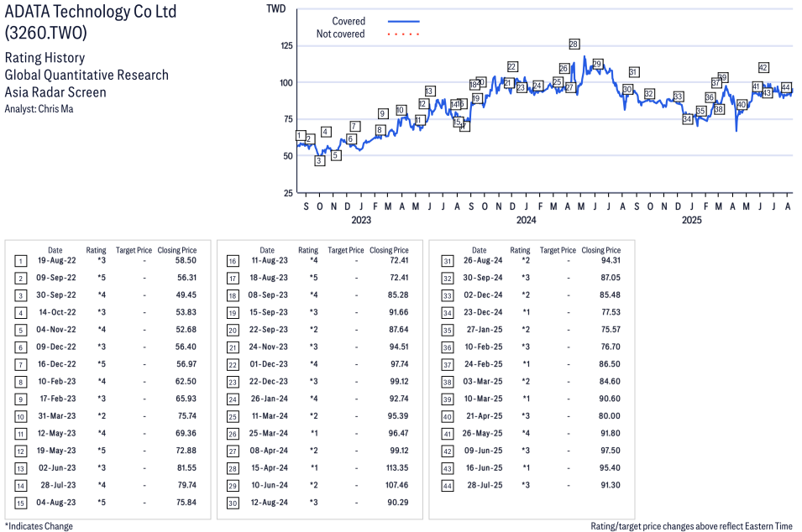The height and width of the screenshot is (532, 802).
Task: Click chart marker 4 on the chart
Action: tap(325, 132)
